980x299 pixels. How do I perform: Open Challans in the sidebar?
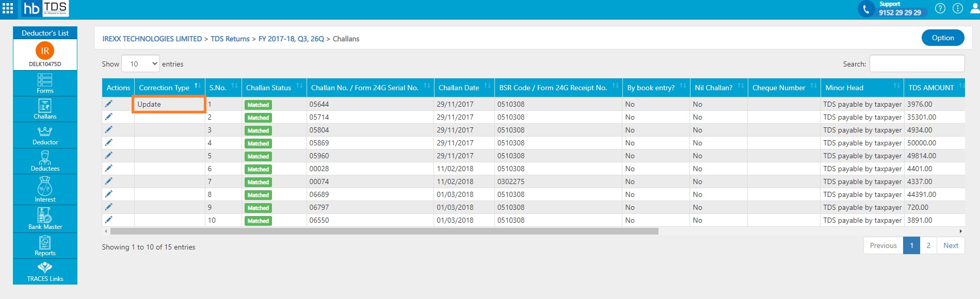tap(45, 109)
